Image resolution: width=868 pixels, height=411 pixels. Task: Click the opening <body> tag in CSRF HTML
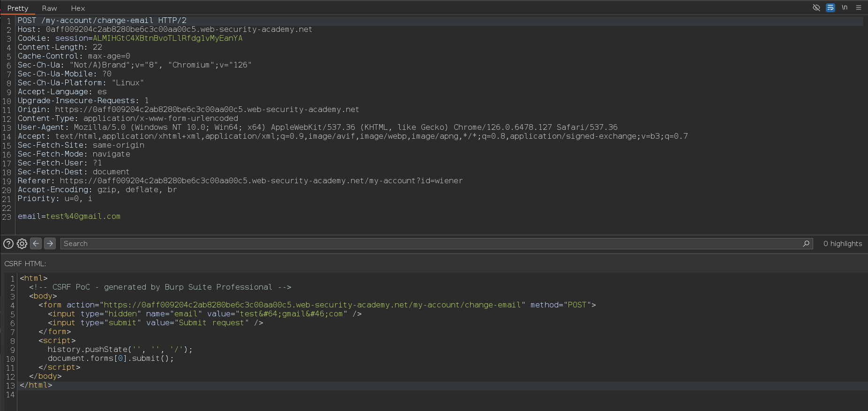(43, 296)
